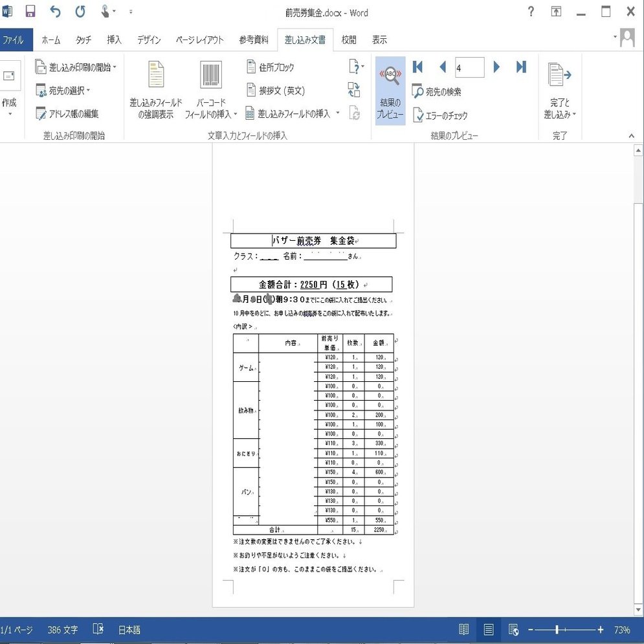
Task: Open the user account picture
Action: (x=627, y=38)
